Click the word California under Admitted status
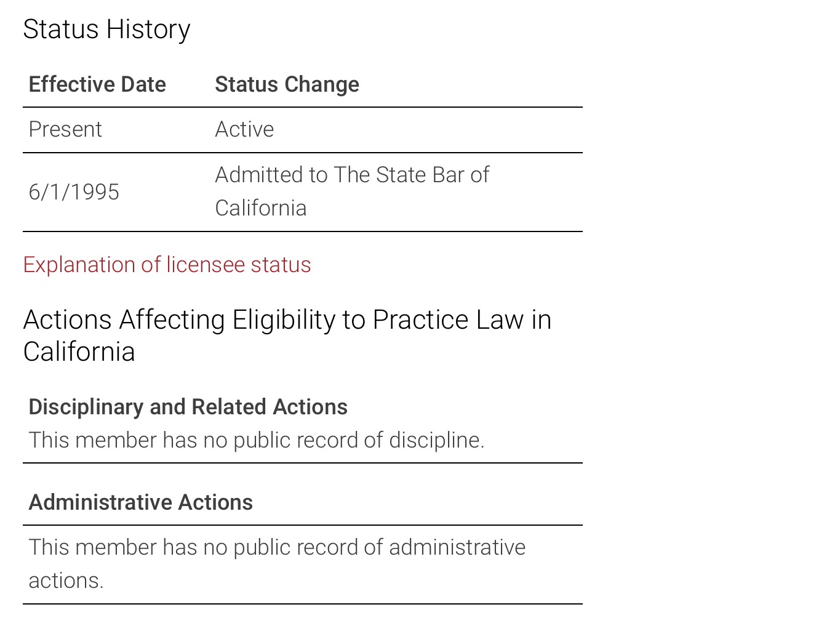This screenshot has width=840, height=639. coord(261,209)
